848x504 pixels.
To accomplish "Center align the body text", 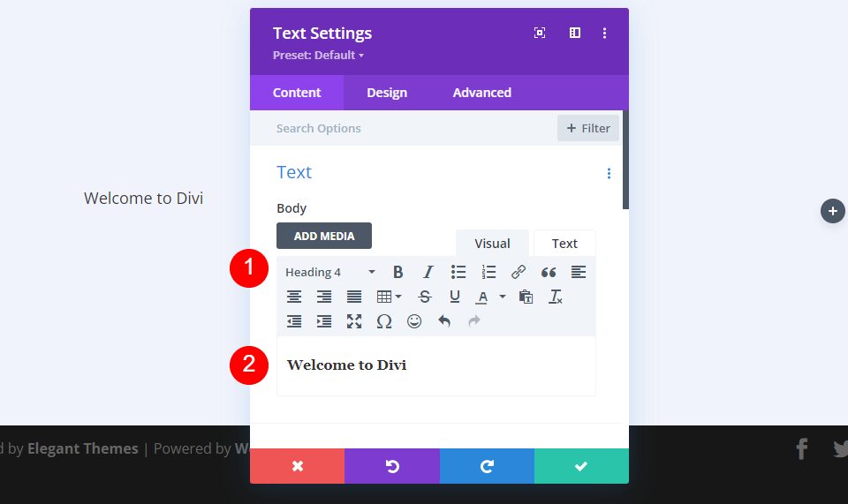I will (293, 297).
